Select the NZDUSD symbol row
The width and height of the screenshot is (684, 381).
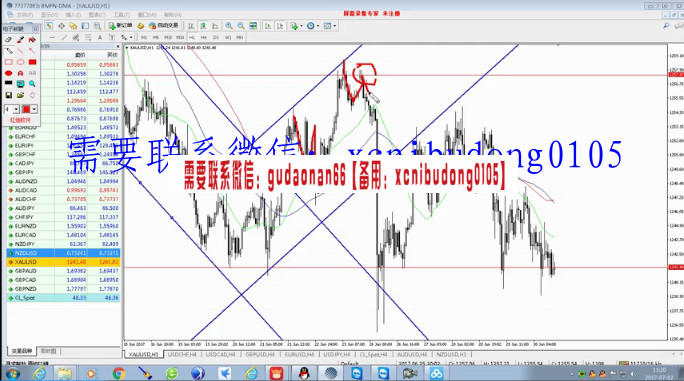tap(63, 253)
